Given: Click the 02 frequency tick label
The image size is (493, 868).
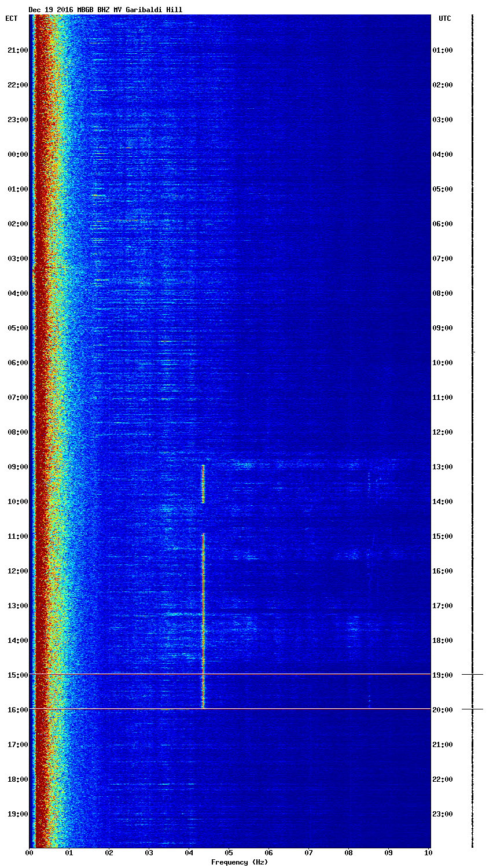Looking at the screenshot, I should 109,853.
